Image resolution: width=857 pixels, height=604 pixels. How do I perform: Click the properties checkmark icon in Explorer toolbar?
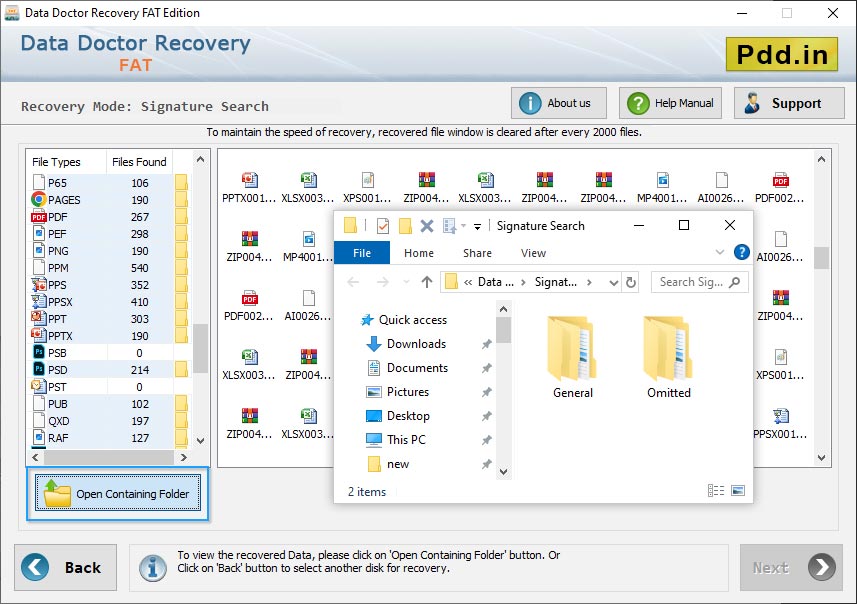point(383,226)
